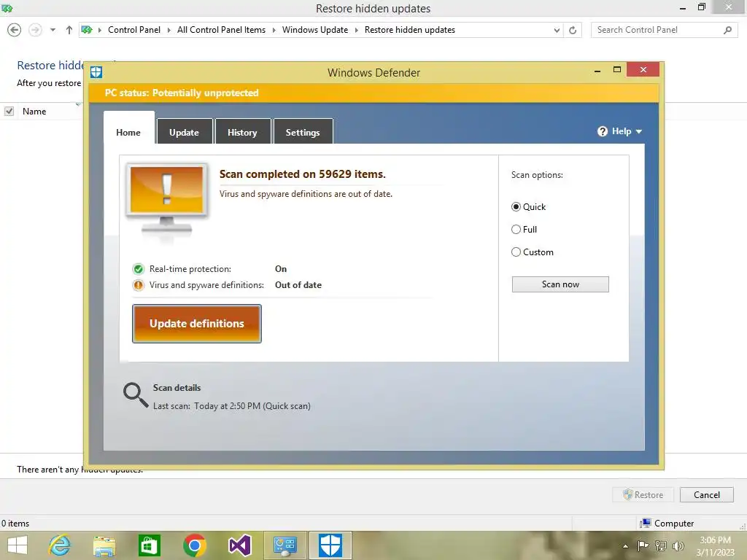Viewport: 747px width, 560px height.
Task: Open Visual Studio from taskbar
Action: (239, 545)
